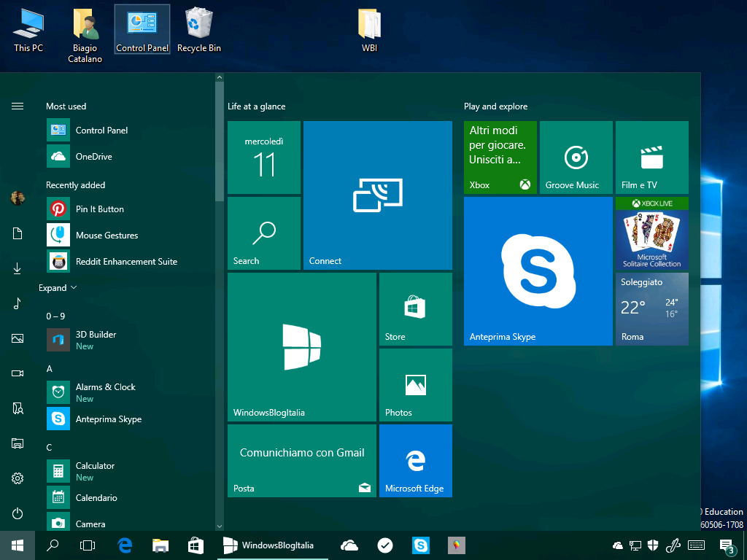Launch Edge from the taskbar
The height and width of the screenshot is (560, 747).
[125, 545]
